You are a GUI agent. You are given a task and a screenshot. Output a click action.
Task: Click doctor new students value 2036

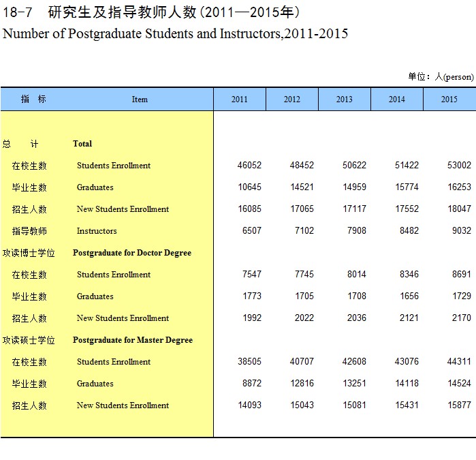click(357, 318)
